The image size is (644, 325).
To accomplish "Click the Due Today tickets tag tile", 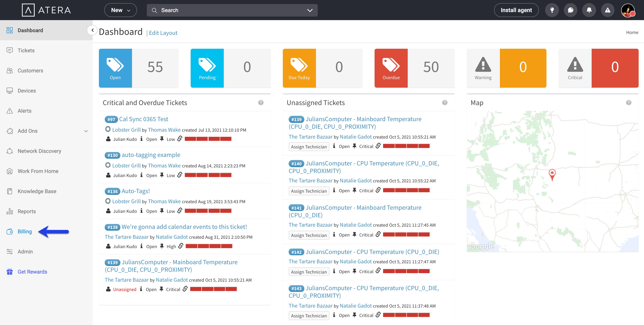I will pyautogui.click(x=299, y=68).
